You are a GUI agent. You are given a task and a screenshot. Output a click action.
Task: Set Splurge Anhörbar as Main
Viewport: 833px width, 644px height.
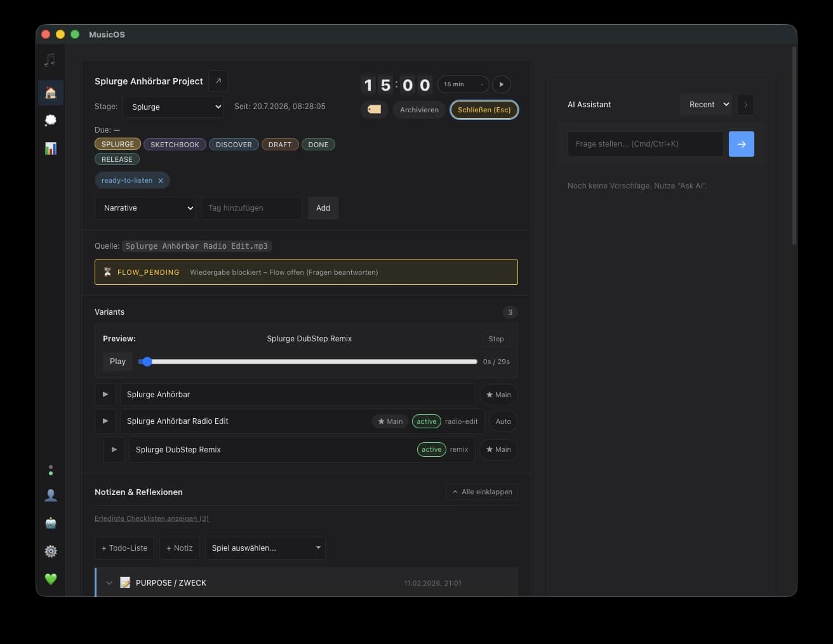(498, 395)
